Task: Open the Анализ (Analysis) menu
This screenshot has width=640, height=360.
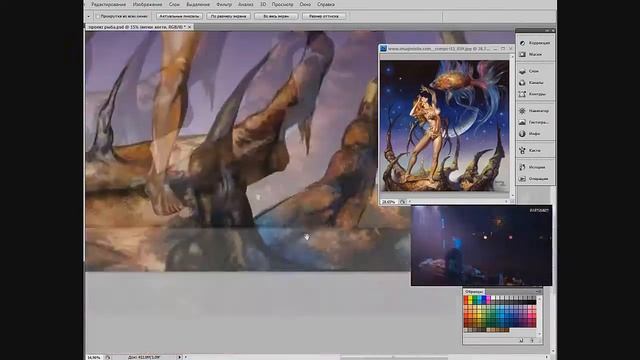Action: 246,4
